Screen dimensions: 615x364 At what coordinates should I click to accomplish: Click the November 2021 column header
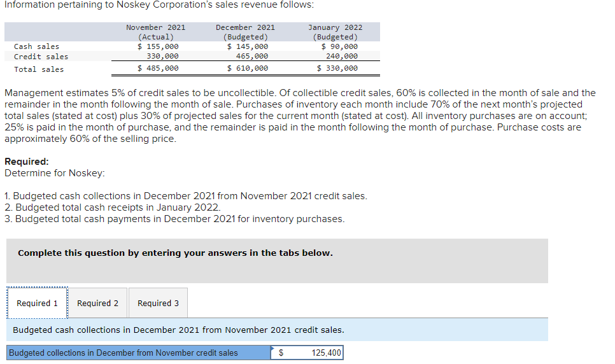tap(156, 32)
